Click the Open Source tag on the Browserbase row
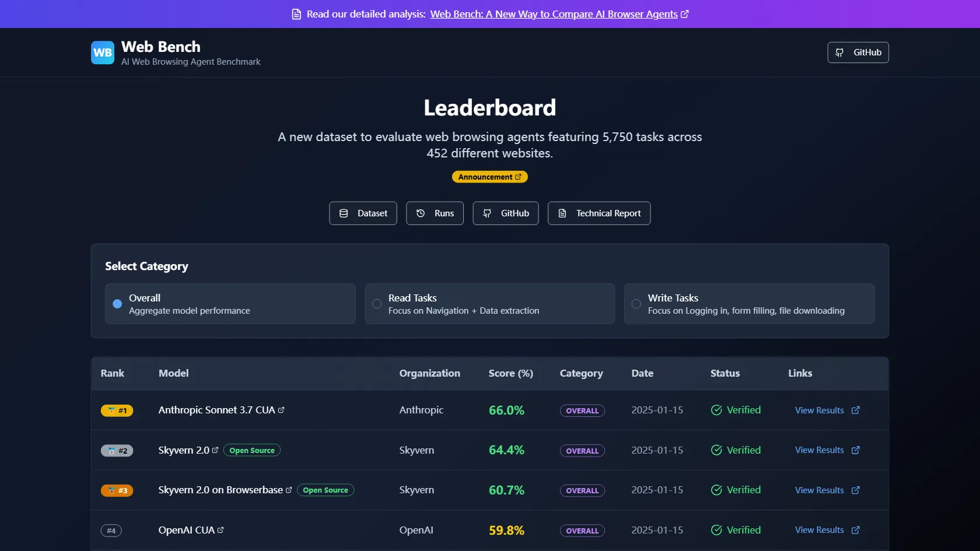Viewport: 980px width, 551px height. coord(325,490)
